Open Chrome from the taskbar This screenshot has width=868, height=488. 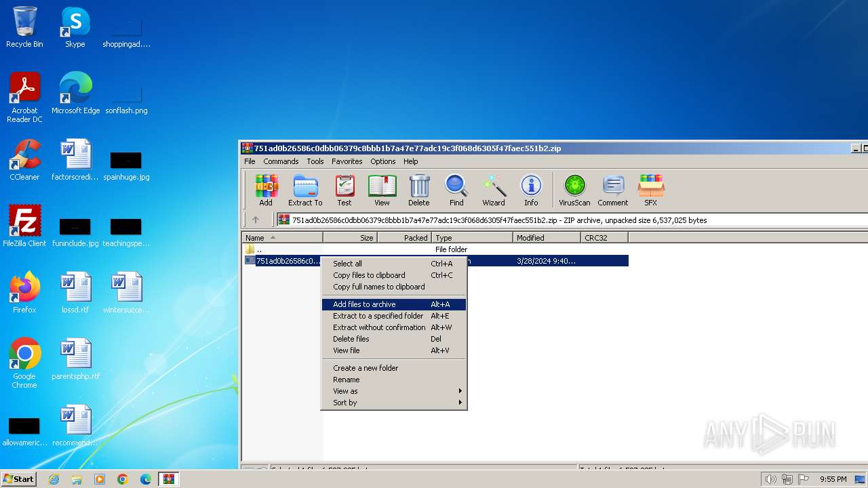[123, 479]
